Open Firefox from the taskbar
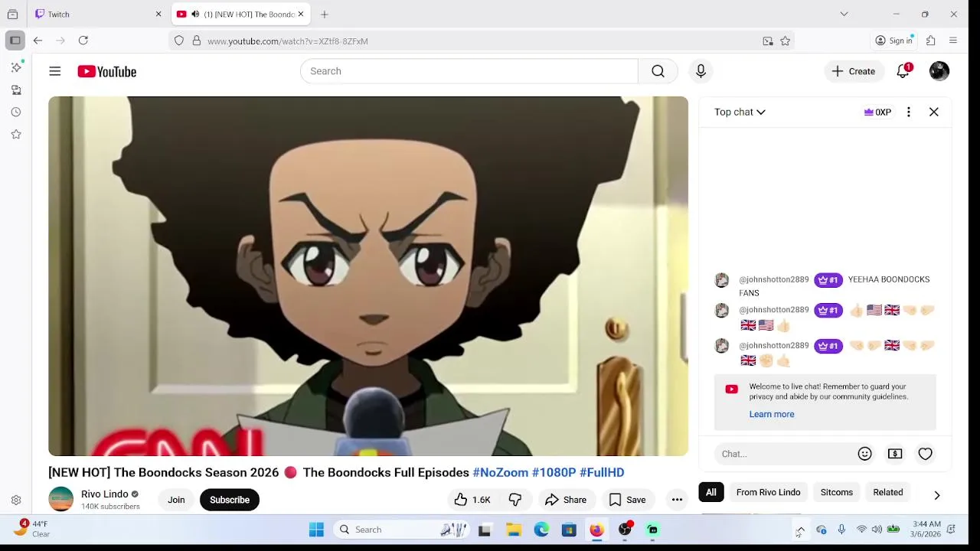Viewport: 980px width, 551px height. click(596, 530)
